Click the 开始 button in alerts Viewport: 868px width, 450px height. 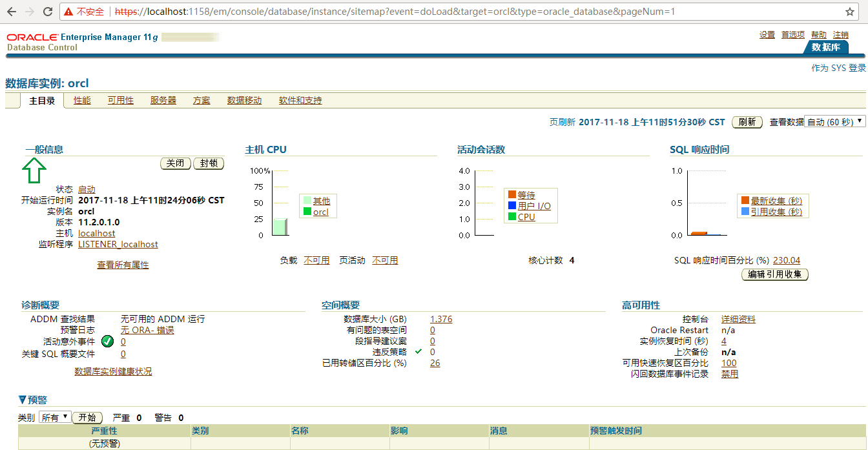click(87, 418)
